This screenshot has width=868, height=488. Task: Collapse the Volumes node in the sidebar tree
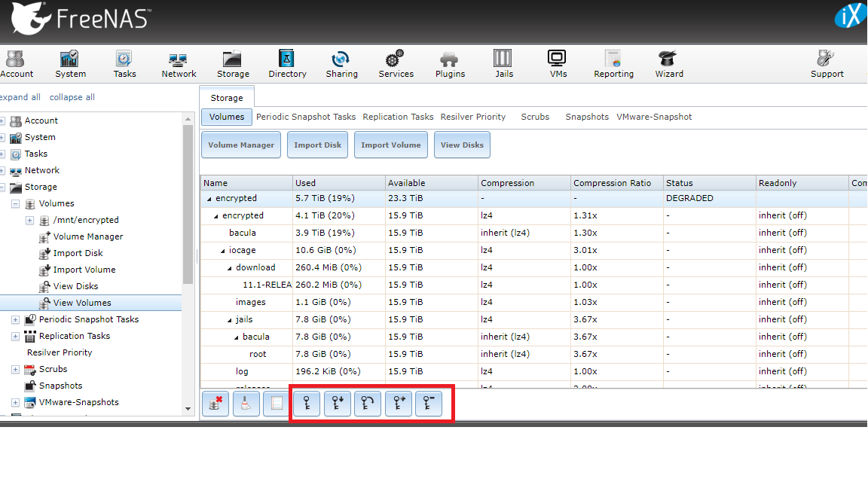[x=16, y=203]
